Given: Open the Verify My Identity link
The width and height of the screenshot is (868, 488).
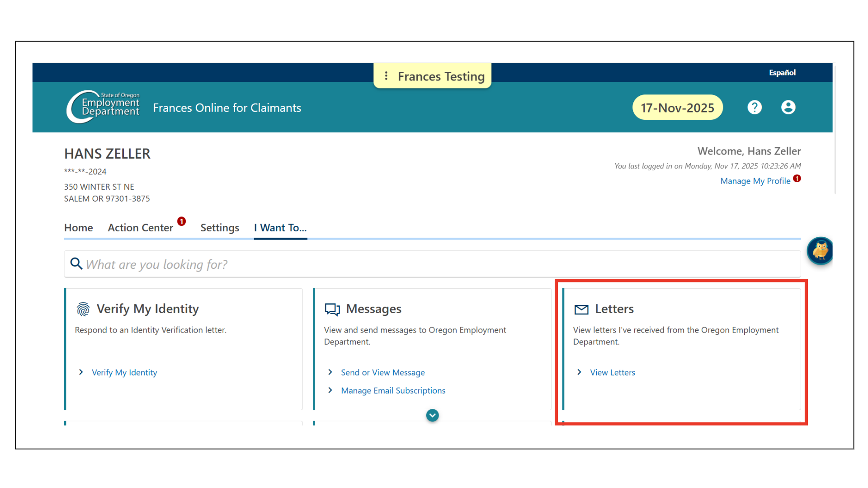Looking at the screenshot, I should point(125,372).
